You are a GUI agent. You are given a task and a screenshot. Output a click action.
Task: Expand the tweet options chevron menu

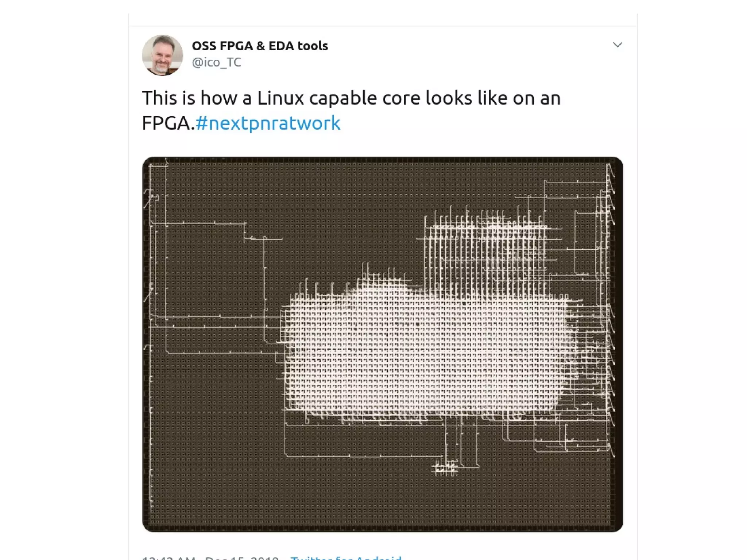coord(617,45)
